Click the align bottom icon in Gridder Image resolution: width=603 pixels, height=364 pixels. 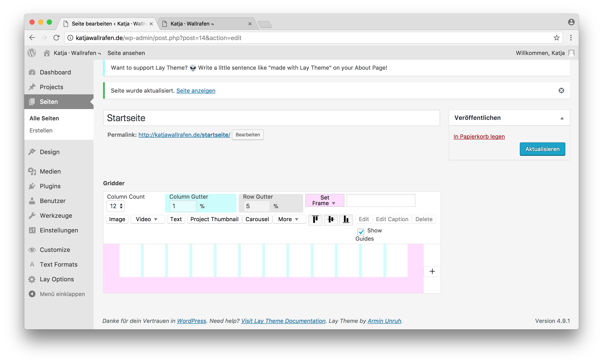tap(346, 219)
